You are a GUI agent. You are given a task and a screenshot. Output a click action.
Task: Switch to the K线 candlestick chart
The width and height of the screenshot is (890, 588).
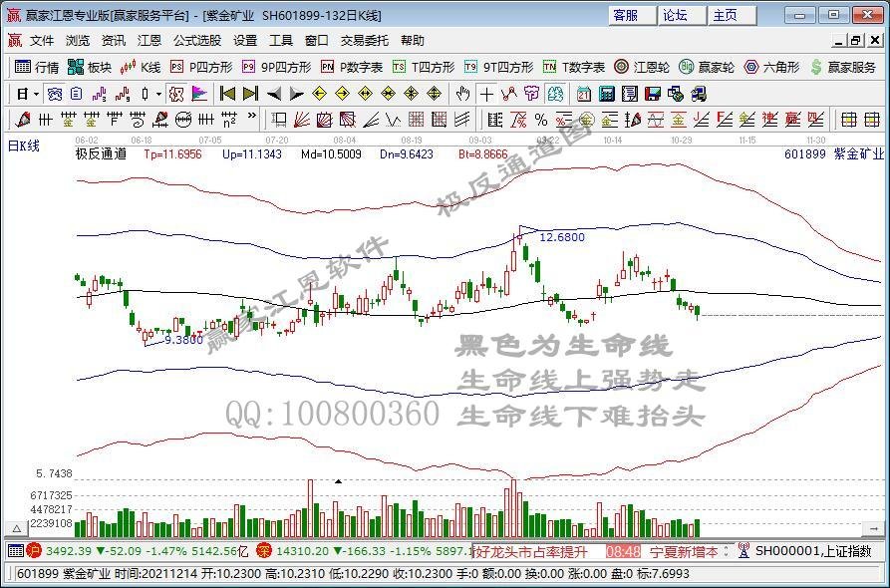click(141, 68)
